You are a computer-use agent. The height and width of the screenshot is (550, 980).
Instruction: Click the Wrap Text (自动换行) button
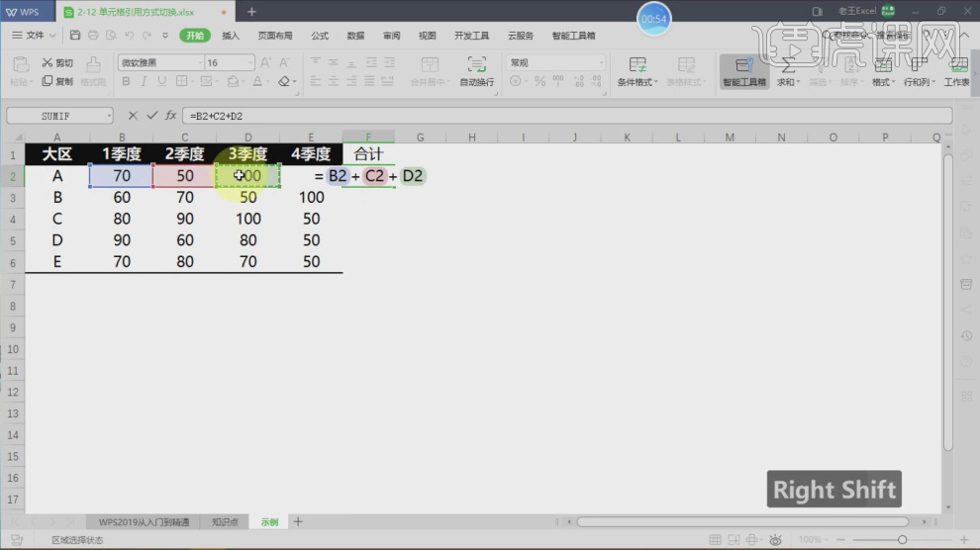click(x=477, y=71)
